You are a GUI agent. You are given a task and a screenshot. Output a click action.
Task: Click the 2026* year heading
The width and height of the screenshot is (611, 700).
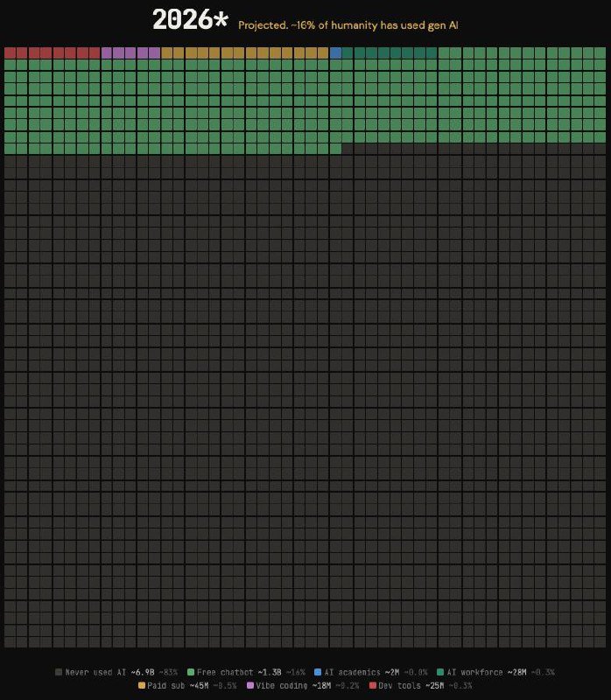coord(190,19)
